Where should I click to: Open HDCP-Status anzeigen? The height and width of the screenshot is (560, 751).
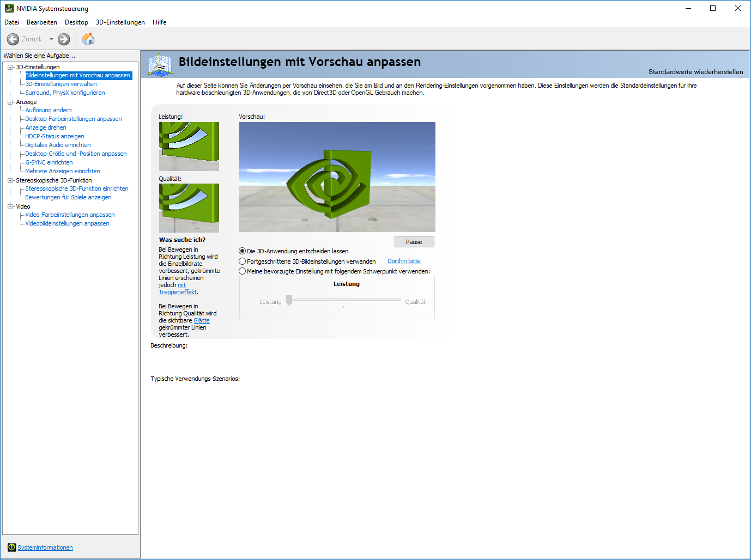coord(54,136)
